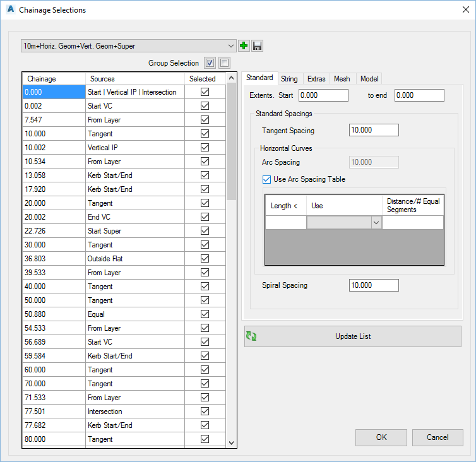Screen dimensions: 476x462
Task: Click the Length < cell in arc table
Action: (x=285, y=223)
